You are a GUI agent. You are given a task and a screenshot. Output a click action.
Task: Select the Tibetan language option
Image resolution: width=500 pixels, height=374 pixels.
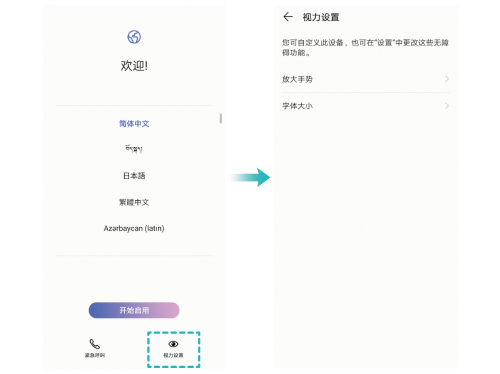coord(134,149)
